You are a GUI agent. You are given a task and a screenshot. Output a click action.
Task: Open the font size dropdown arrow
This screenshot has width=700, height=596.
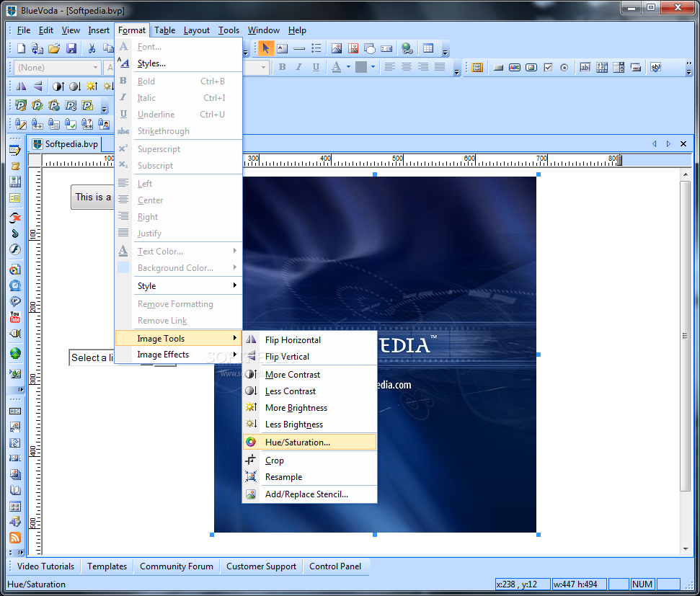tap(263, 68)
